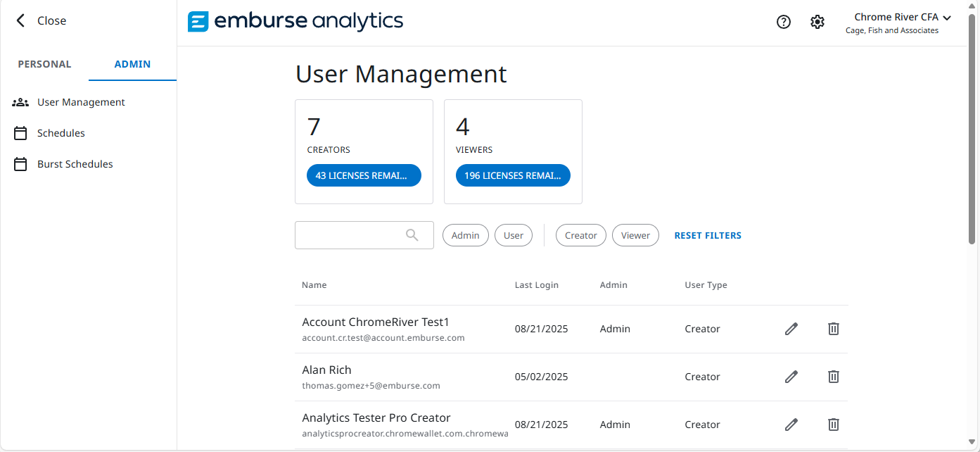
Task: Edit Account ChromeRiver Test1 with the pencil icon
Action: tap(791, 328)
